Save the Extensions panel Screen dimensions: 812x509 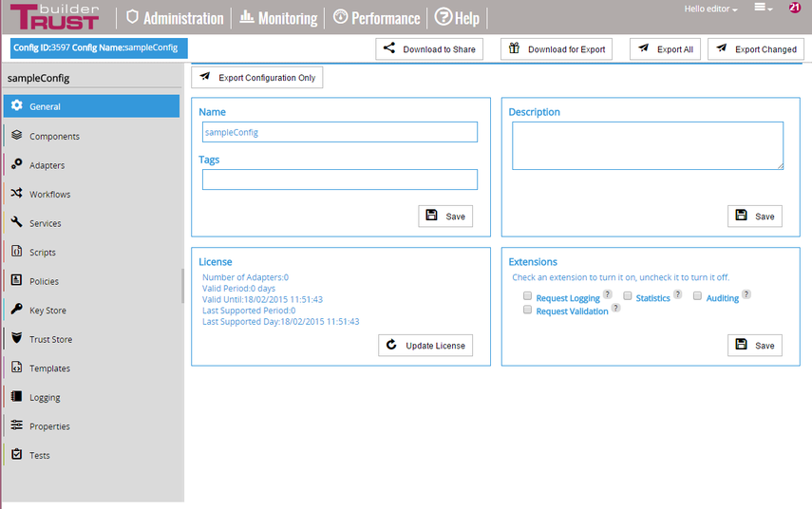(755, 346)
